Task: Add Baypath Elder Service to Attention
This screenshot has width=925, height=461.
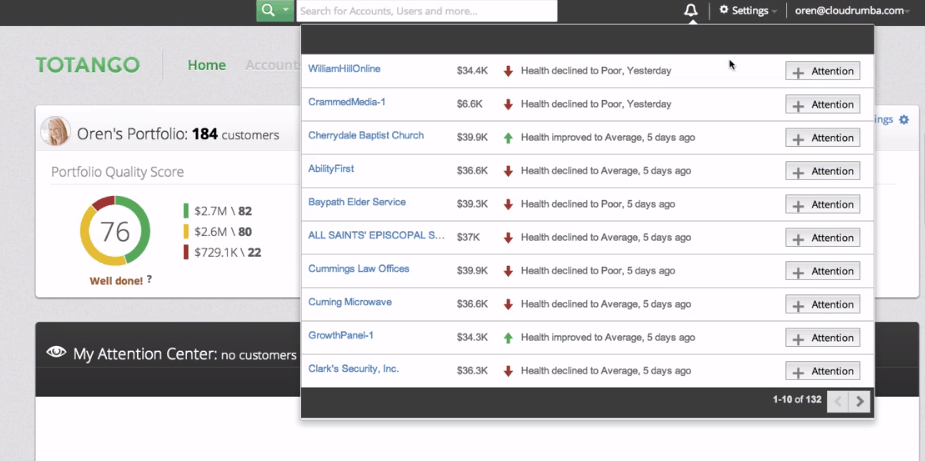Action: (822, 204)
